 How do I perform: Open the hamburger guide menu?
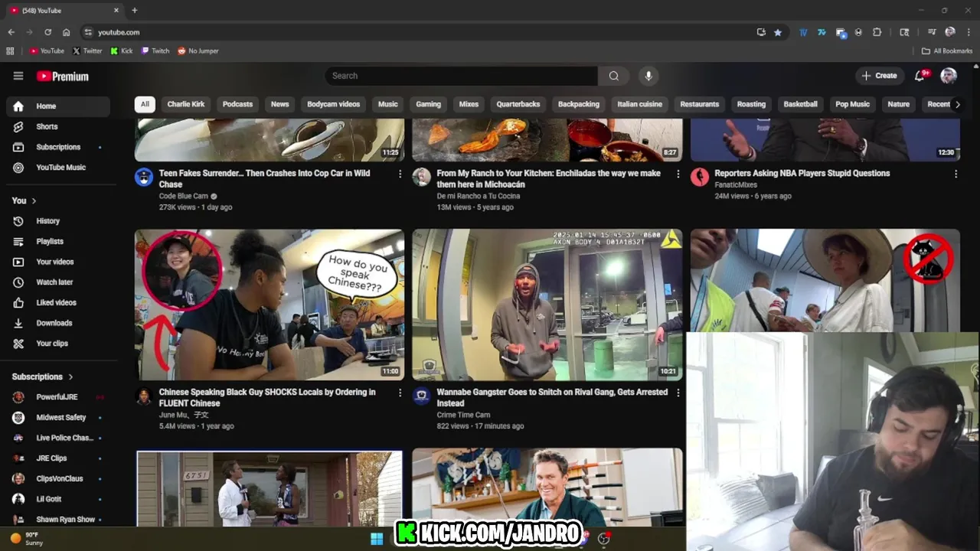coord(18,76)
